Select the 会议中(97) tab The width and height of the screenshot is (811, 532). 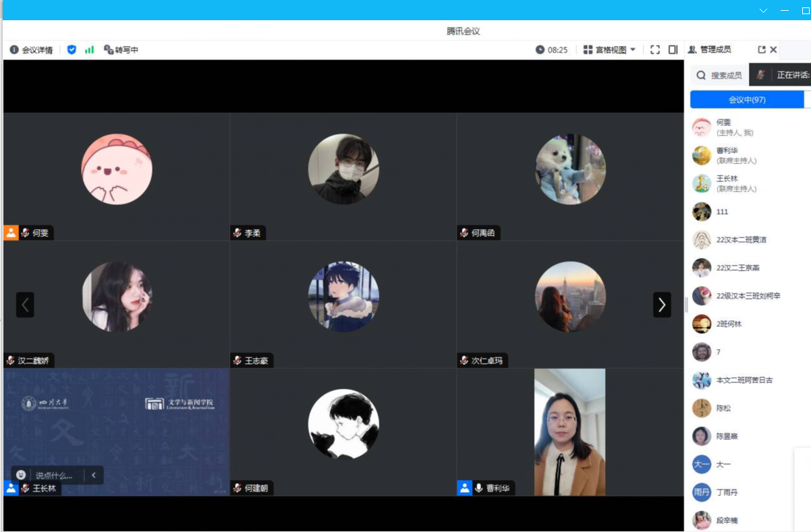(747, 100)
